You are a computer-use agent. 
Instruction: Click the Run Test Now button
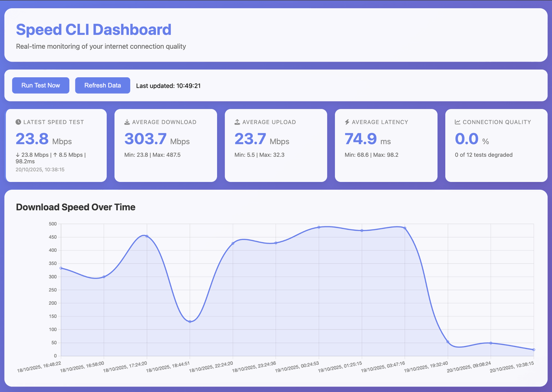pos(40,85)
